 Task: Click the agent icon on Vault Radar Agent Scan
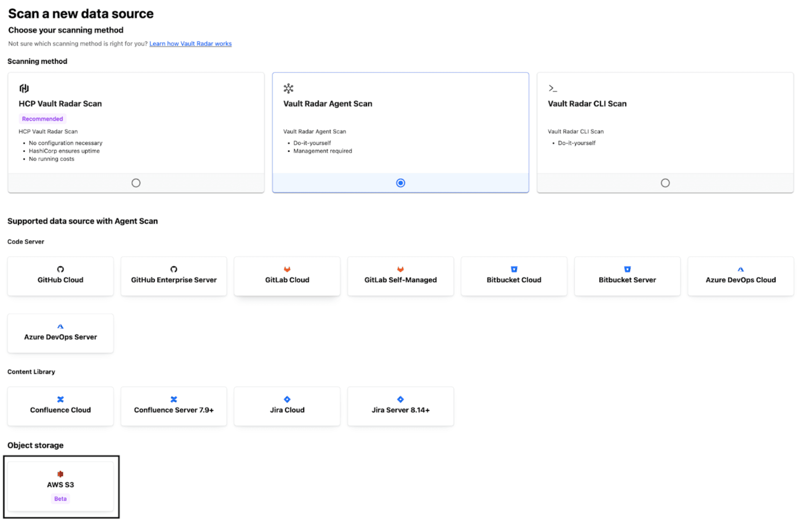tap(287, 88)
